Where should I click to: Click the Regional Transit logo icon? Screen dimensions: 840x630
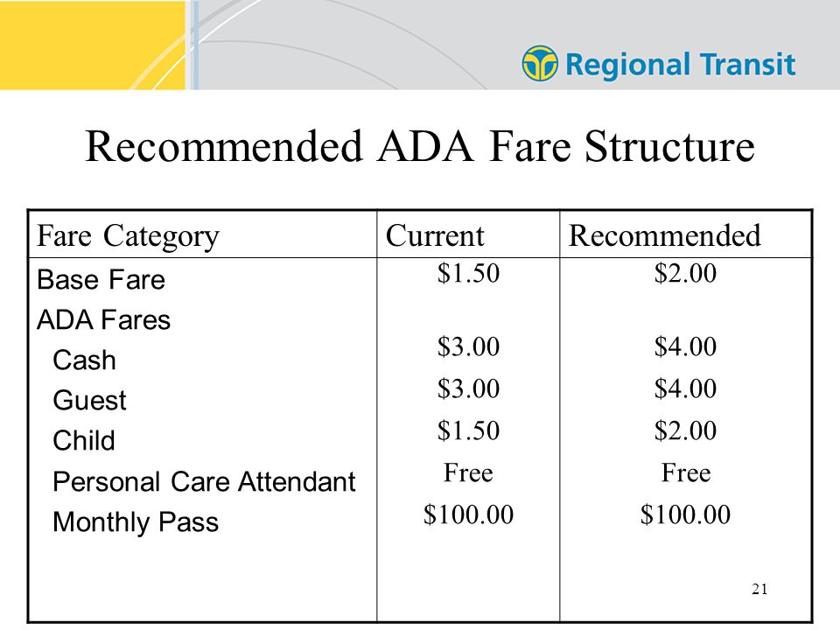[x=540, y=63]
